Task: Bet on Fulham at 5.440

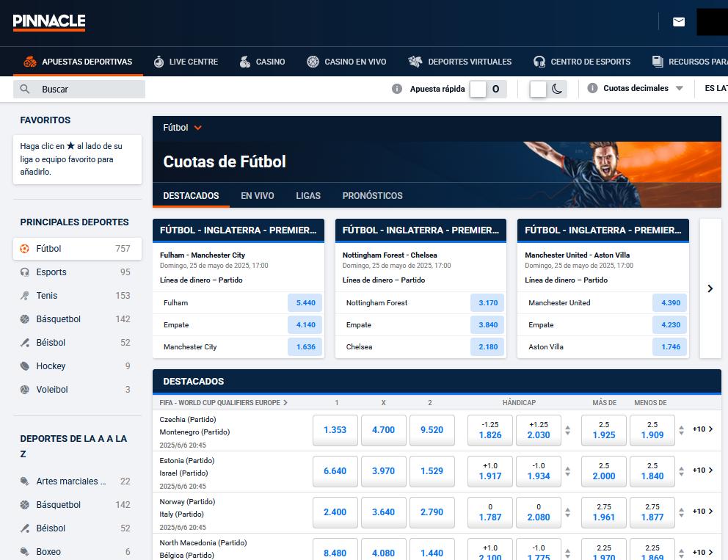Action: [x=305, y=303]
